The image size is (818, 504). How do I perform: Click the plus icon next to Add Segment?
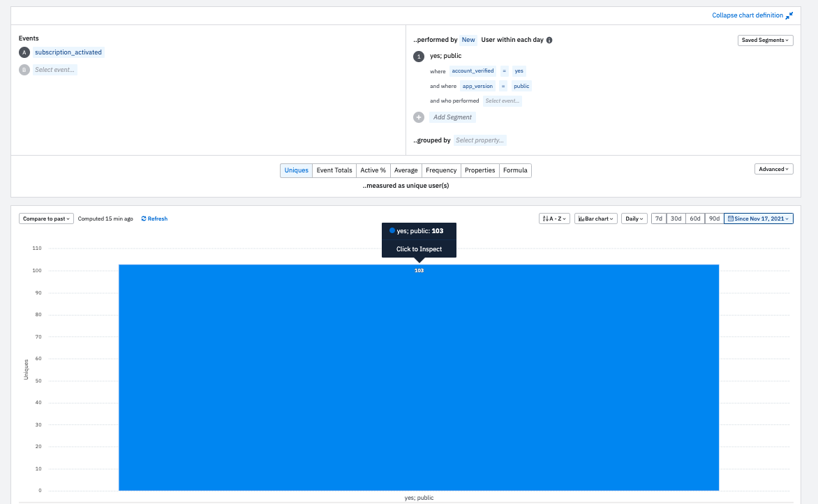[419, 117]
